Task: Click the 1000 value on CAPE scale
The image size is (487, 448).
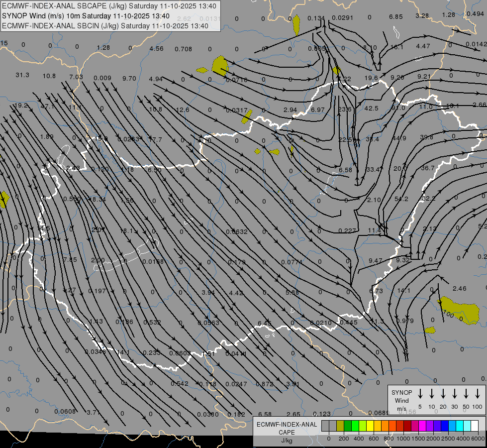Action: (403, 439)
